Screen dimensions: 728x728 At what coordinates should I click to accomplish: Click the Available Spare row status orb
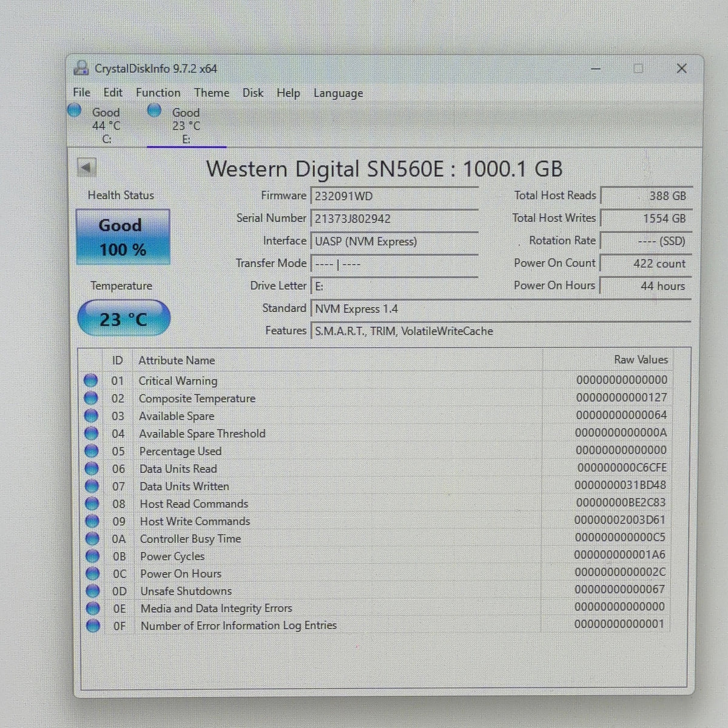pos(91,416)
